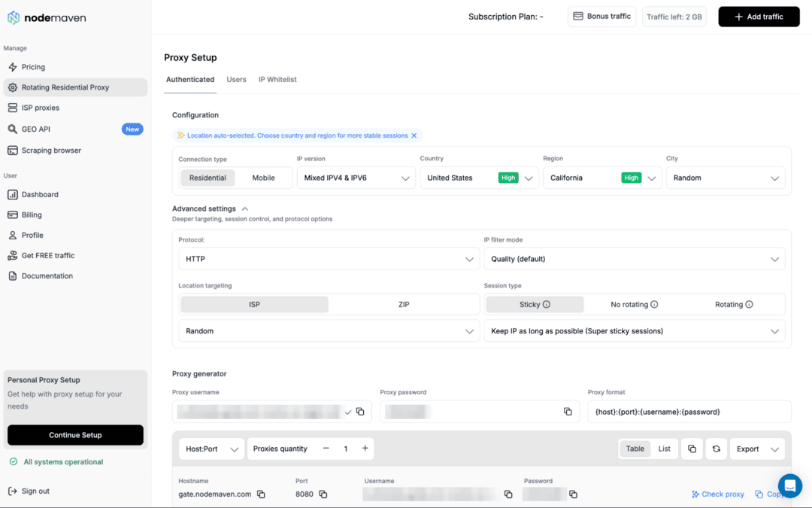Click All systems operational status link
This screenshot has height=508, width=812.
pyautogui.click(x=56, y=462)
